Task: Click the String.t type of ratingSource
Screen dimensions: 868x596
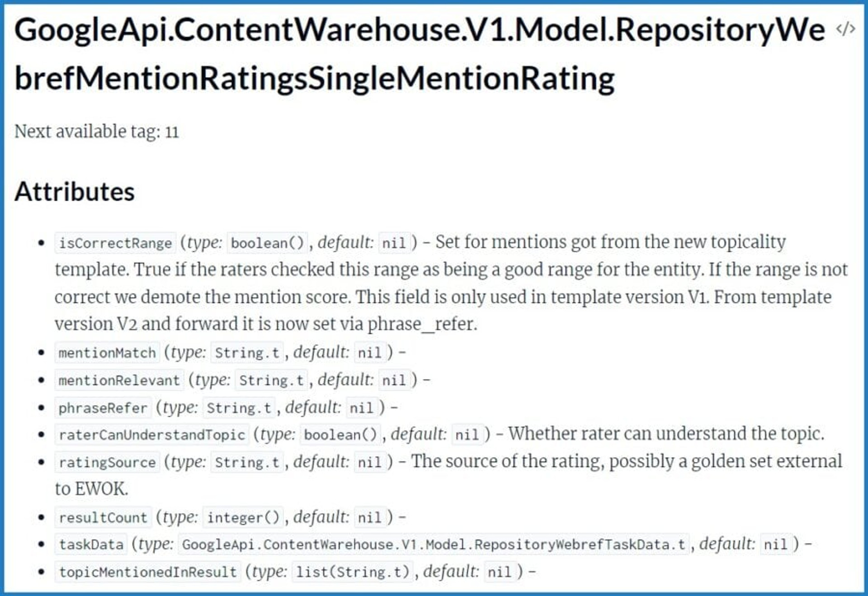Action: click(247, 462)
